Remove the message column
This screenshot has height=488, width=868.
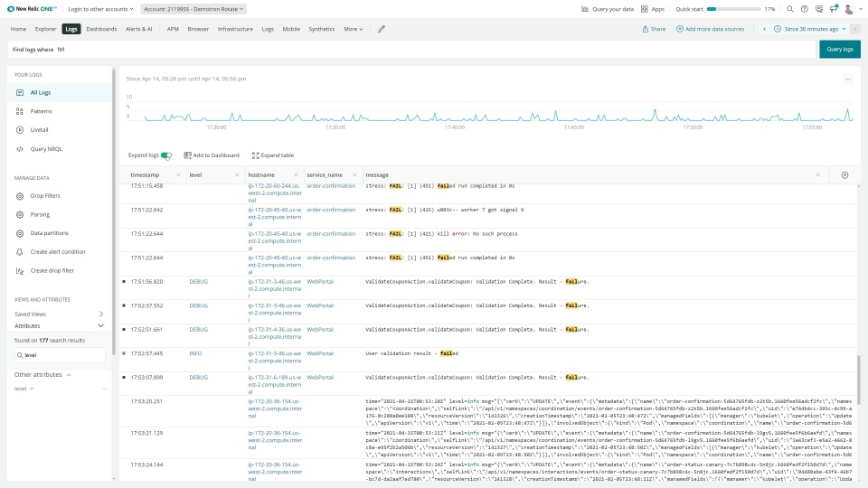(x=817, y=174)
